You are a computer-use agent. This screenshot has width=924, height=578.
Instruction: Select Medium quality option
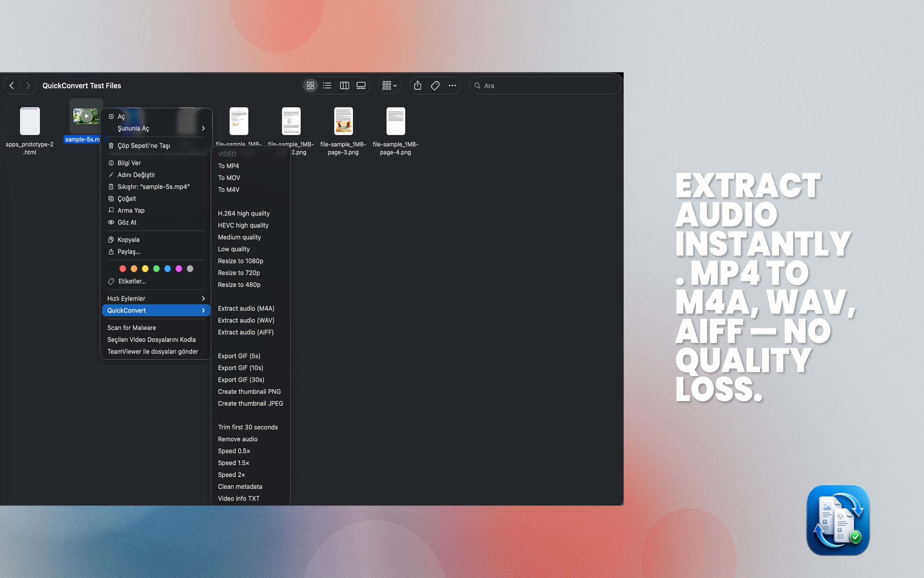click(251, 237)
